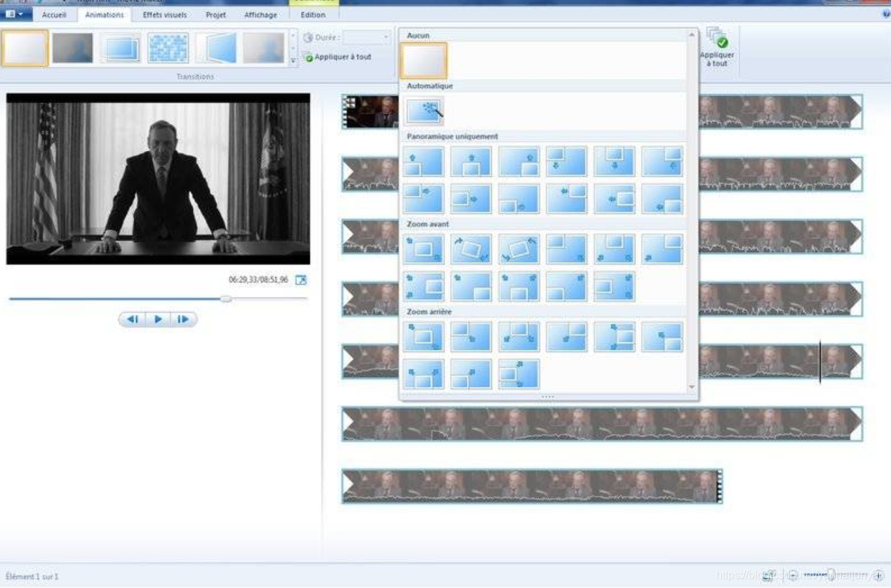The image size is (891, 588).
Task: Click the black playhead marker on timeline
Action: tap(819, 362)
